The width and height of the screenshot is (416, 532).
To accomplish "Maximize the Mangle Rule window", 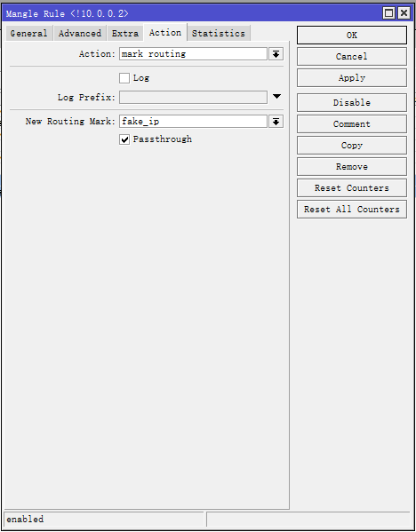I will pyautogui.click(x=388, y=13).
